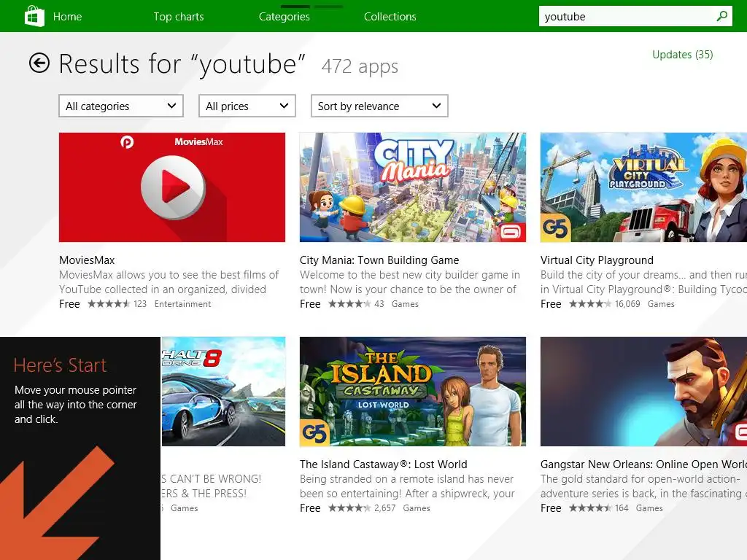The width and height of the screenshot is (747, 560).
Task: Click the Windows Store bag icon
Action: click(x=34, y=16)
